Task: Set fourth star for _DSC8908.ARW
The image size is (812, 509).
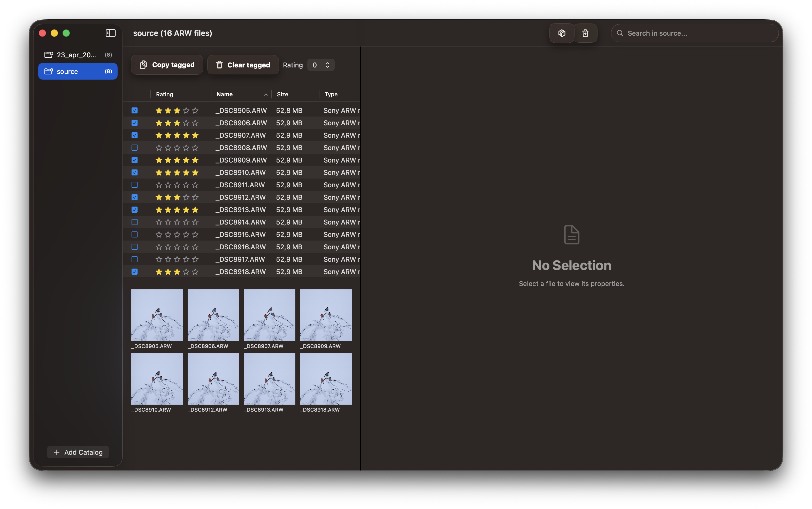Action: point(186,148)
